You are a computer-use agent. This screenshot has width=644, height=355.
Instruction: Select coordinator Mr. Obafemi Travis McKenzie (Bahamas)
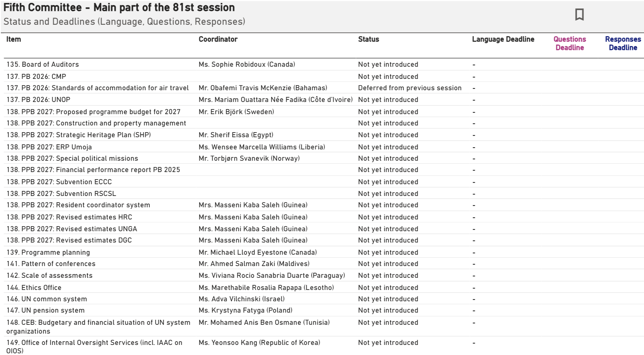263,88
